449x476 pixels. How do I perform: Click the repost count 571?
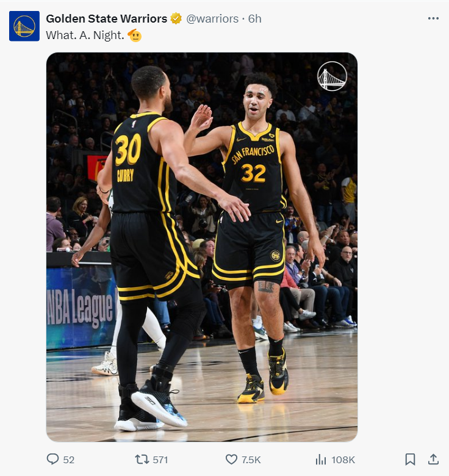[160, 460]
